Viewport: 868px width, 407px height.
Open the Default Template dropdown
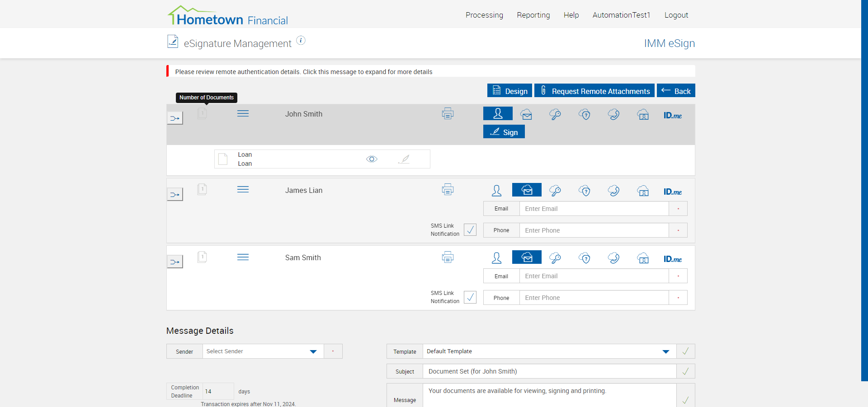click(x=549, y=351)
